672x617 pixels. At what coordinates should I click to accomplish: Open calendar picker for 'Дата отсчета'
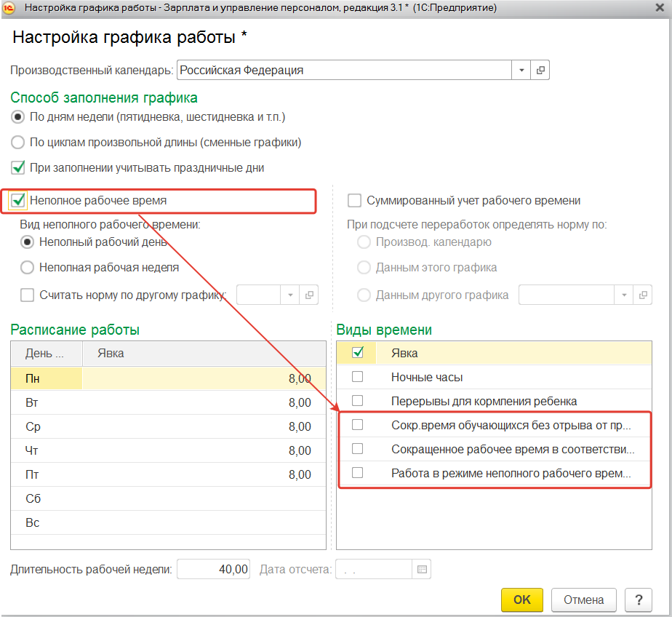(422, 570)
